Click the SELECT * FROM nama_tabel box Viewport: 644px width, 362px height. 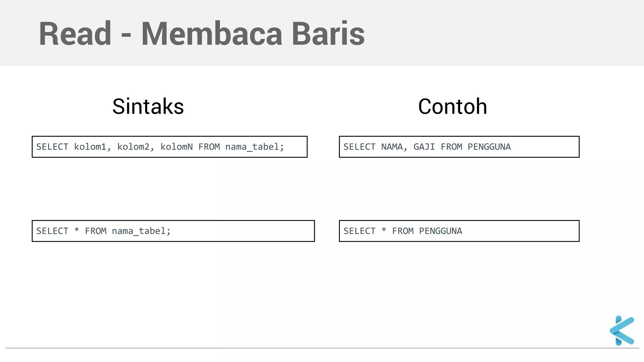173,231
